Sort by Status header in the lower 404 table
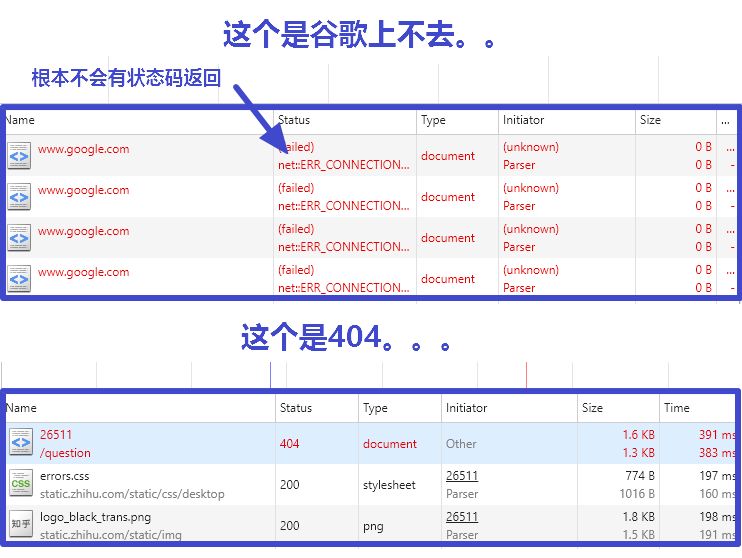This screenshot has width=742, height=558. (x=296, y=408)
